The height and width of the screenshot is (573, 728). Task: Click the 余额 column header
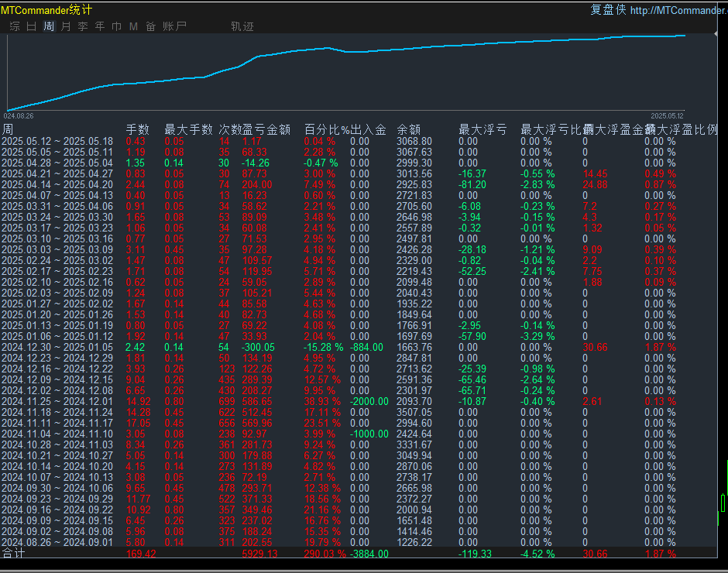click(409, 129)
